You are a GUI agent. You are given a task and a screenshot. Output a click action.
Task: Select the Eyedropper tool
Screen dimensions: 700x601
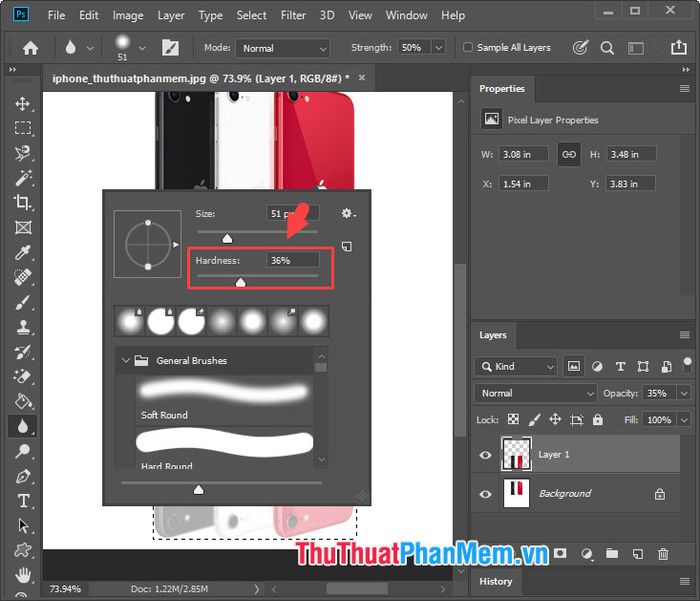[x=22, y=253]
